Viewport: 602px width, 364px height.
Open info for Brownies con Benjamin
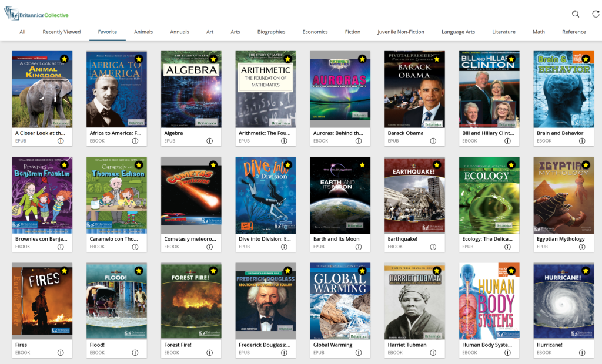coord(61,247)
